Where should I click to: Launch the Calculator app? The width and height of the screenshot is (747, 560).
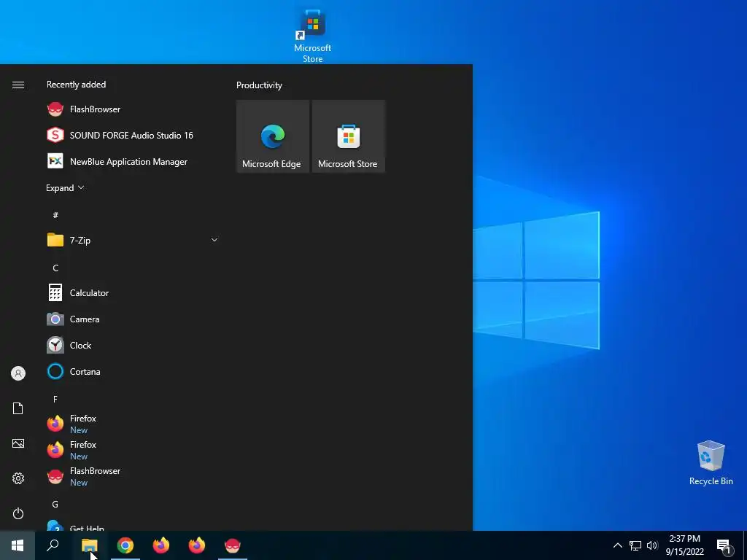(132, 293)
